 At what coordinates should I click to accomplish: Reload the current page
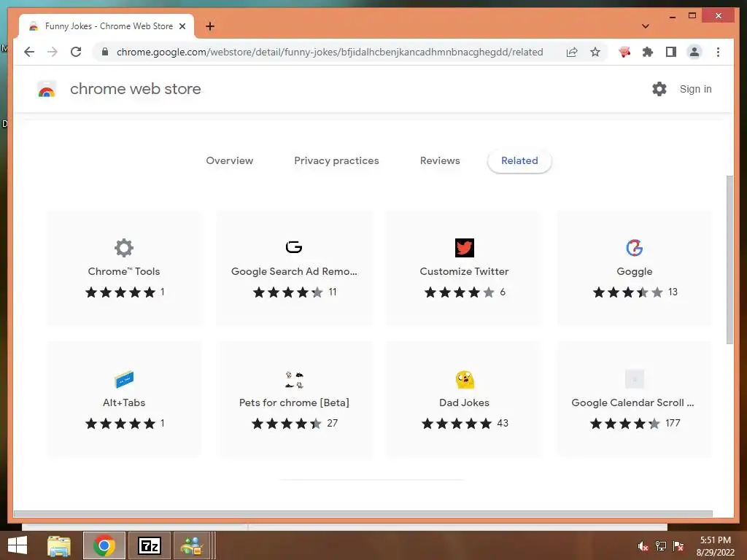(76, 52)
